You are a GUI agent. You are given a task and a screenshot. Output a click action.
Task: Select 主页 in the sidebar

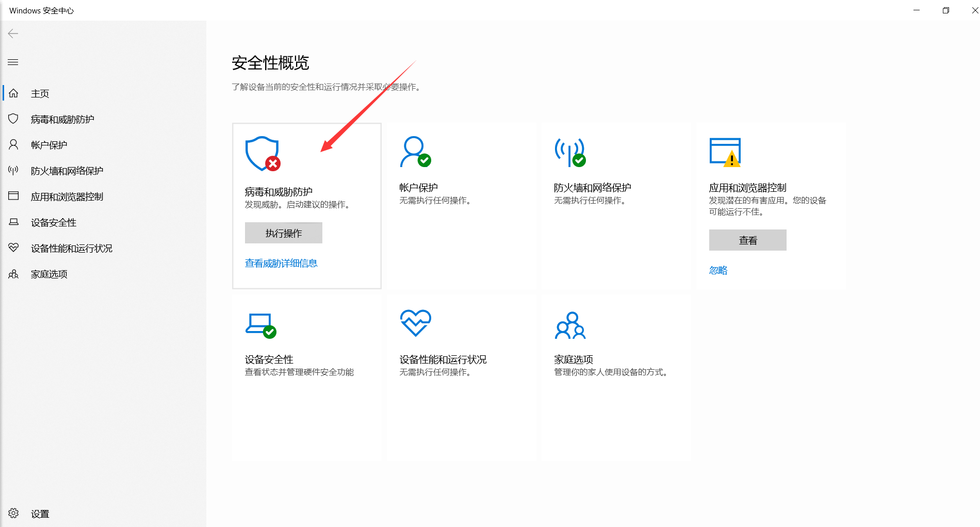pyautogui.click(x=40, y=93)
